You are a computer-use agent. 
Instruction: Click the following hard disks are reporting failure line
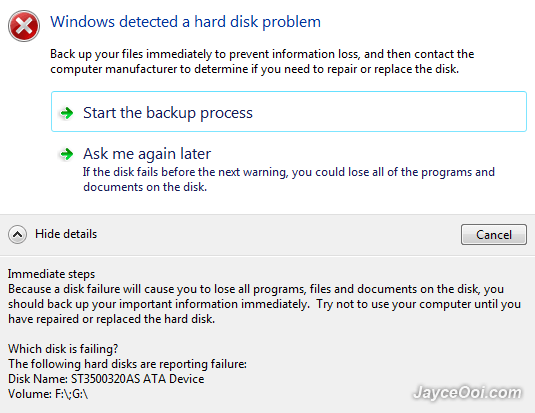127,364
